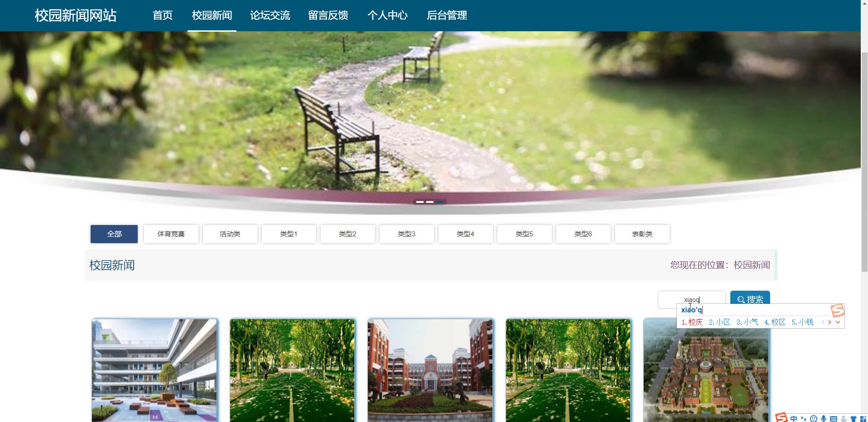Show the first carousel slide indicator
Screen dimensions: 868x422
click(420, 202)
